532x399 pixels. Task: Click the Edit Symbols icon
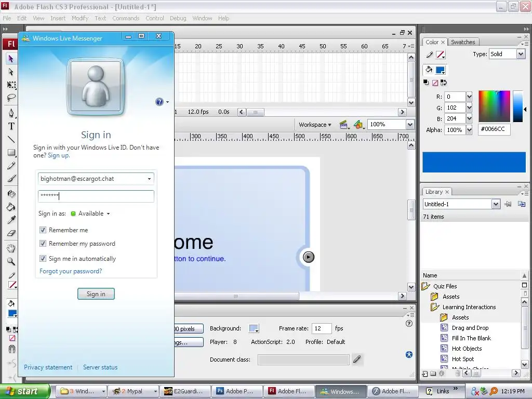358,125
